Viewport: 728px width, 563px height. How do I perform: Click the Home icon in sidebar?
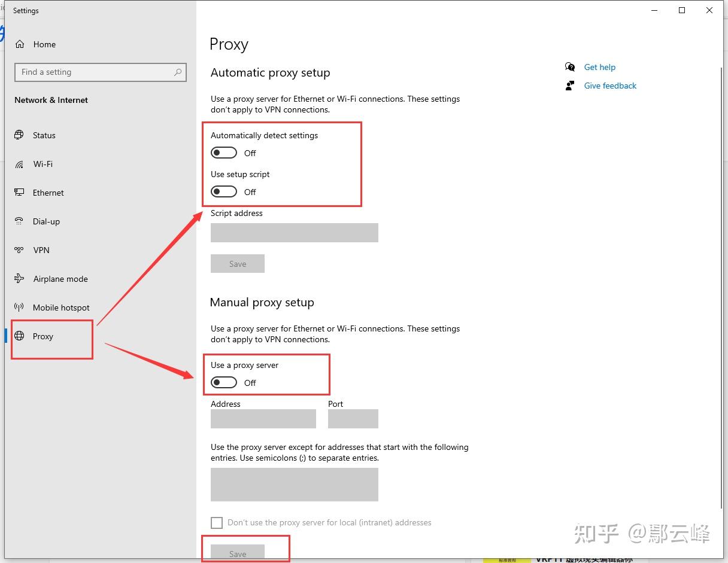(x=20, y=44)
